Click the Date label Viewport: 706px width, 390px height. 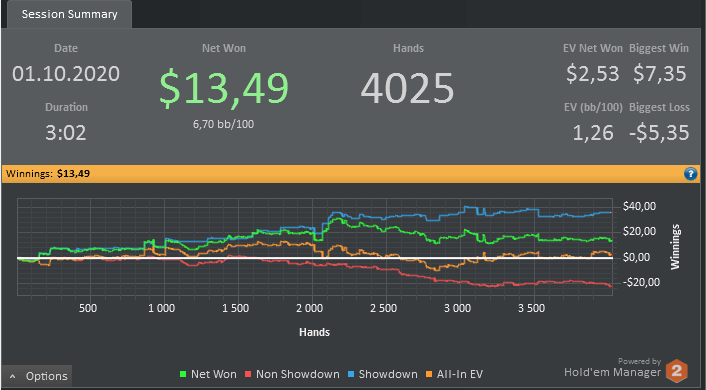[66, 48]
